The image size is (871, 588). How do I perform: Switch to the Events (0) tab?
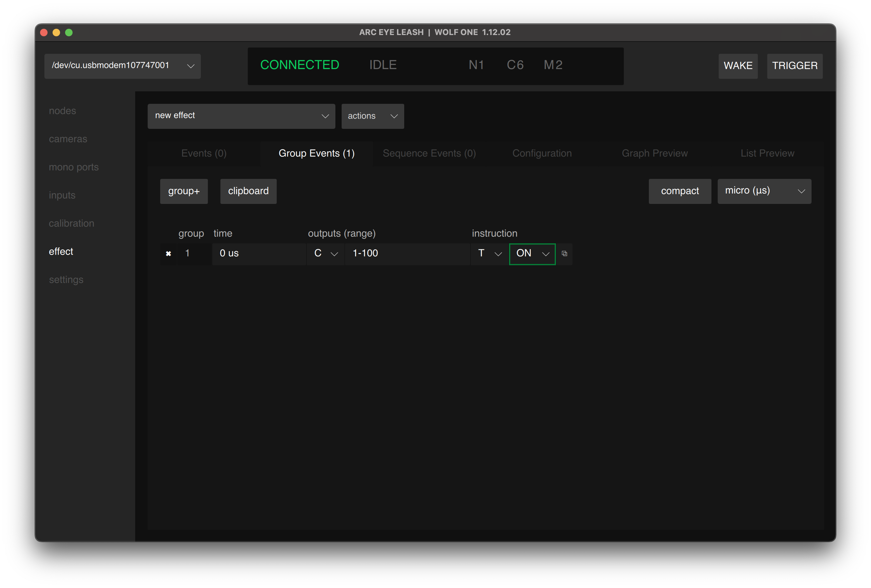tap(204, 153)
